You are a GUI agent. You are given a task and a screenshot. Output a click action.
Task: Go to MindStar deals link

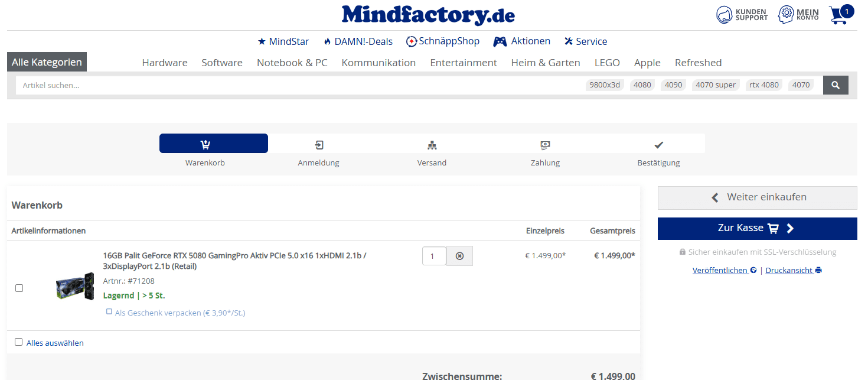click(283, 41)
